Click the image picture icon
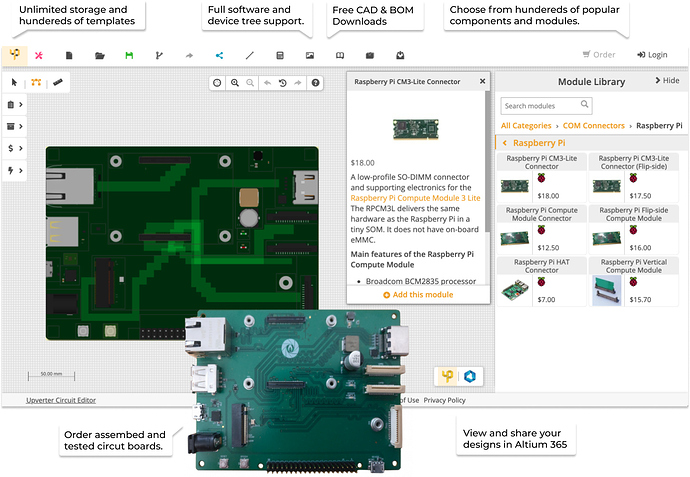 (x=310, y=55)
